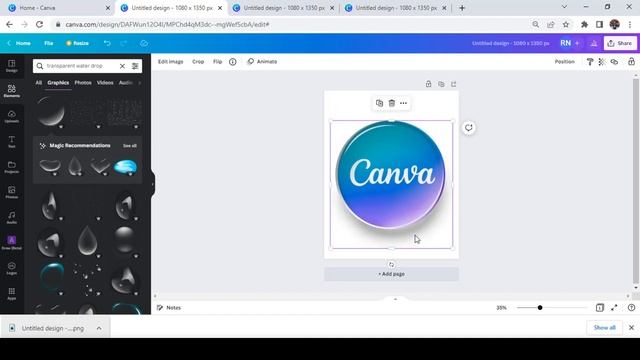
Task: Duplicate the selected element via floating toolbar
Action: [x=379, y=103]
